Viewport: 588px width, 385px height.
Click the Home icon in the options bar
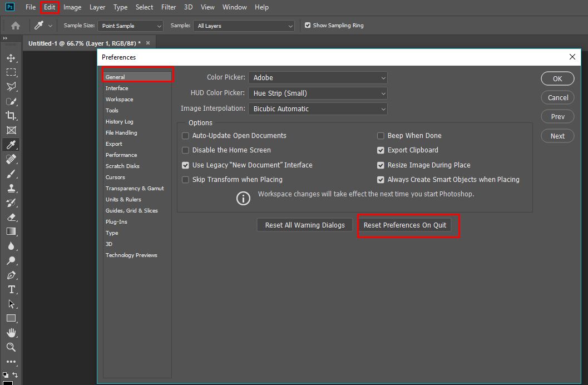coord(15,25)
